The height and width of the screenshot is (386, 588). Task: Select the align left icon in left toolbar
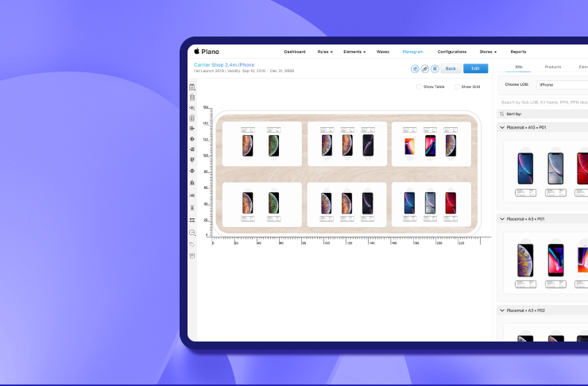[x=192, y=128]
